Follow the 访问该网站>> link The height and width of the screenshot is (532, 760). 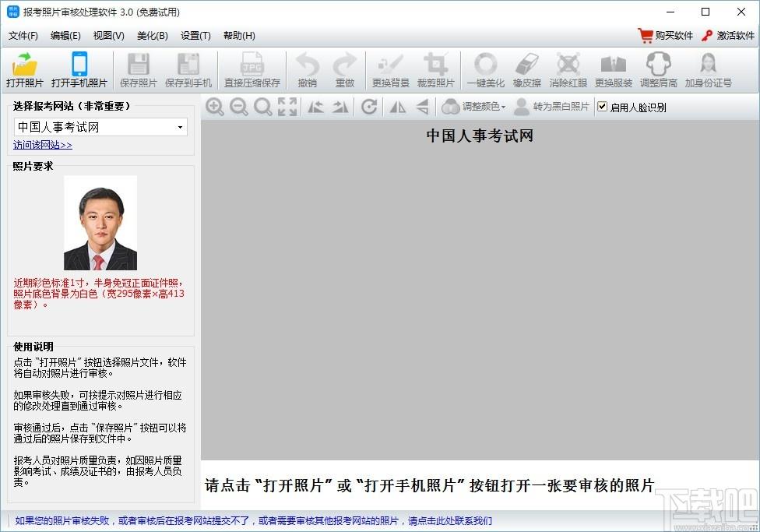pos(43,145)
